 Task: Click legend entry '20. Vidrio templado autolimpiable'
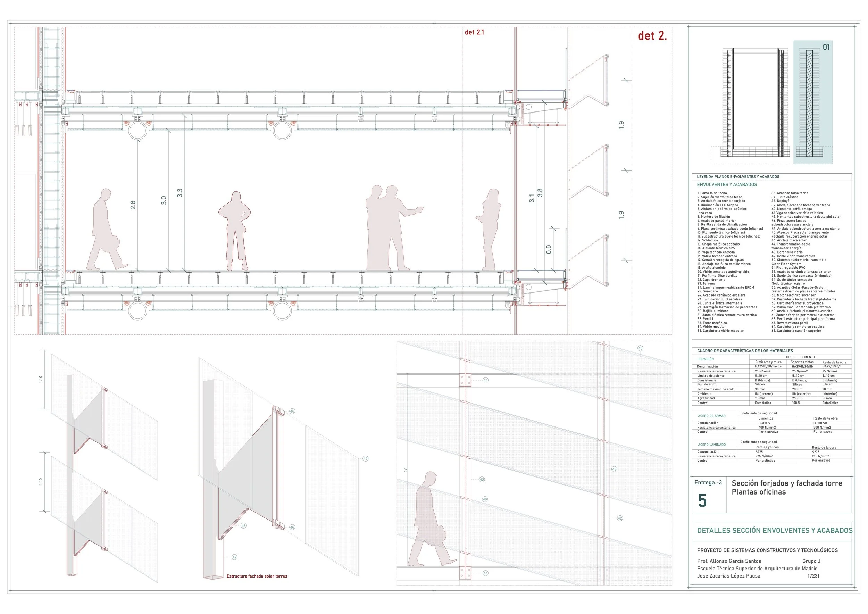click(723, 272)
